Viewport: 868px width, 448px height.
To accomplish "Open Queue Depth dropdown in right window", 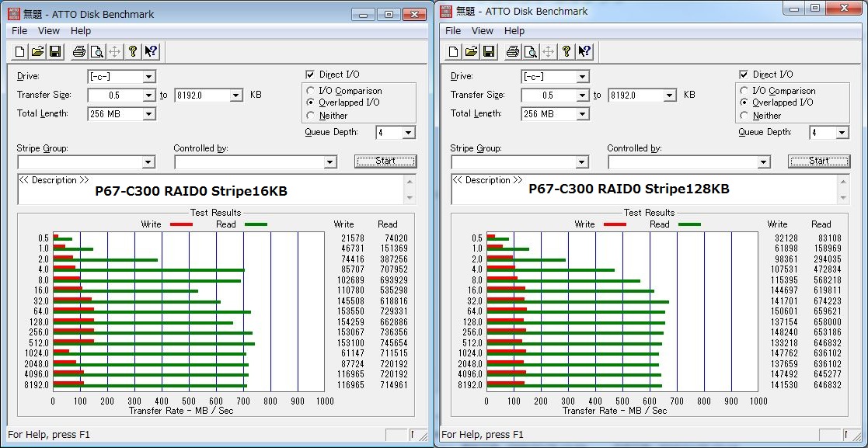I will coord(842,133).
